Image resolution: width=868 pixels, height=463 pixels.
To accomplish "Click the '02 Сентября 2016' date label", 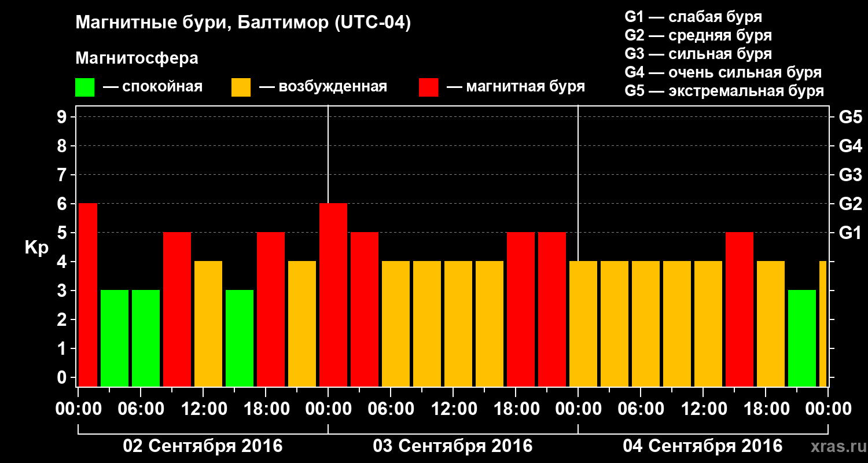I will [x=203, y=446].
